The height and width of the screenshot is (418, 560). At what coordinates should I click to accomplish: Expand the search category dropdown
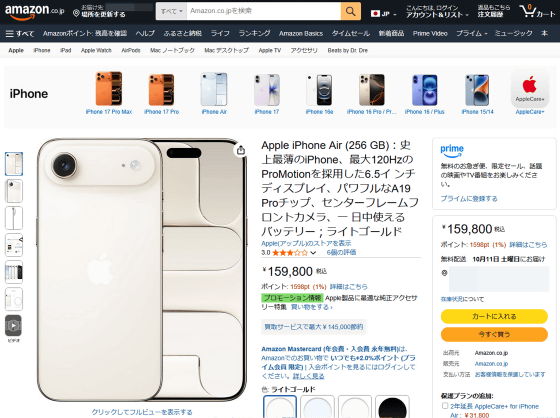pos(171,11)
